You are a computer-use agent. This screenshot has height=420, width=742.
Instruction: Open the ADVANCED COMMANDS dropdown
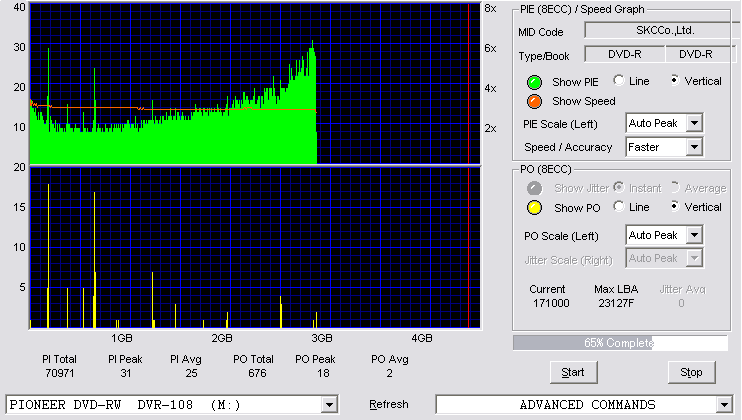[724, 405]
